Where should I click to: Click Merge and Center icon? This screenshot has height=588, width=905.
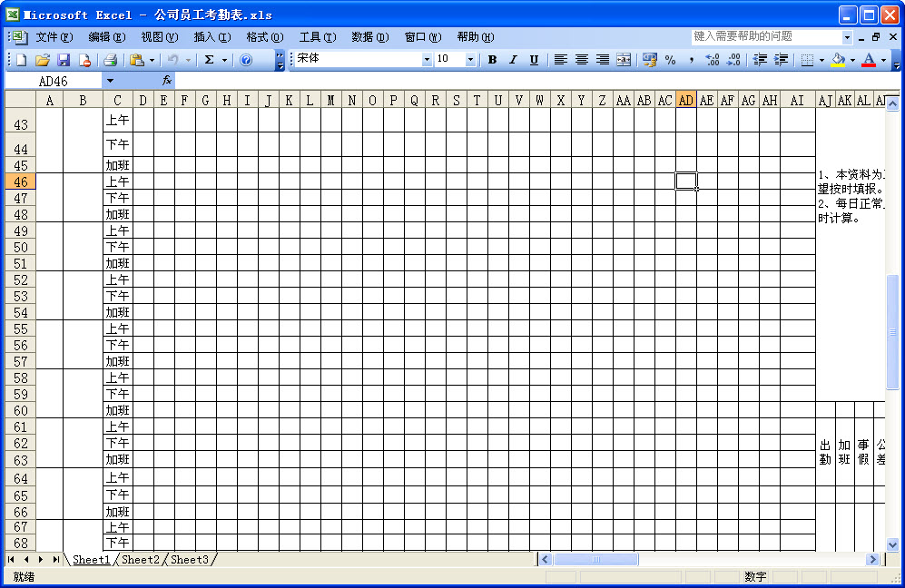tap(624, 59)
